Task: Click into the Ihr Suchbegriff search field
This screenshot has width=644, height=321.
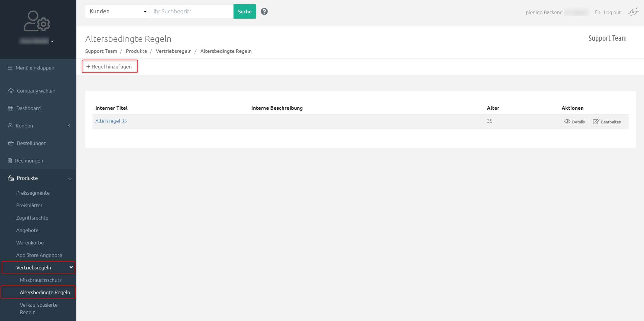Action: 191,11
